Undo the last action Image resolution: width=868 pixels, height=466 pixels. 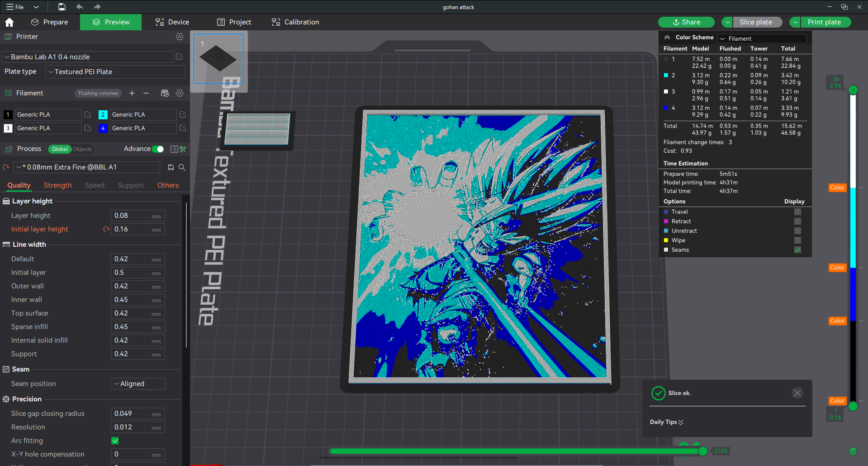(x=80, y=7)
